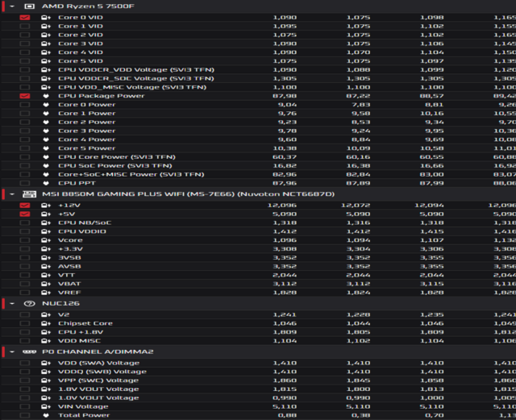Select the VDD MISC sensor label
This screenshot has height=420, width=516.
[79, 341]
